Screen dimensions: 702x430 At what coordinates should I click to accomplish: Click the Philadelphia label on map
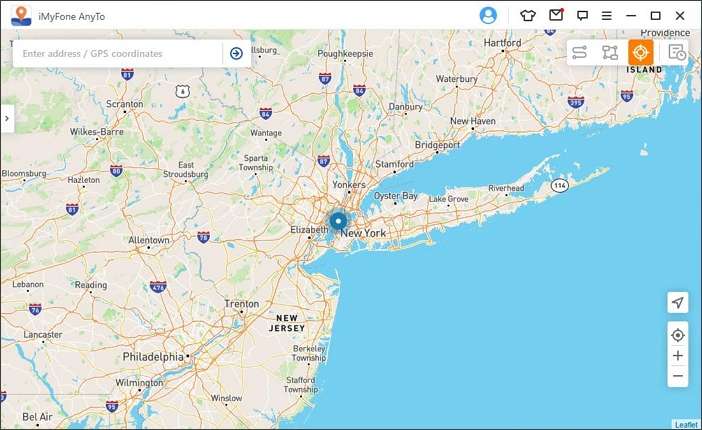coord(153,357)
